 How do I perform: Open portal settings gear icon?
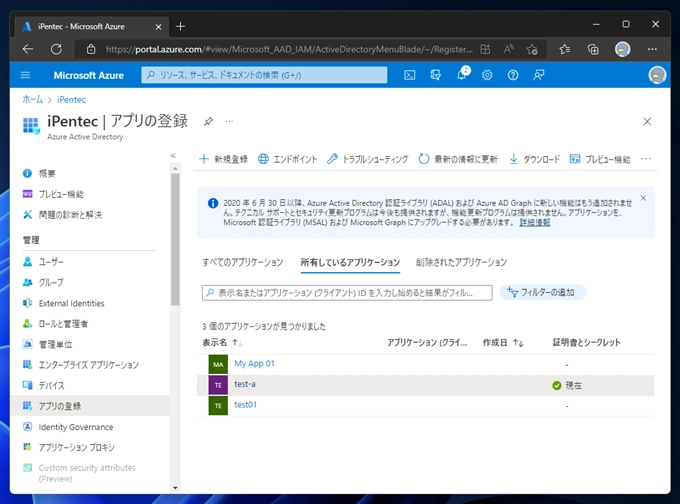coord(487,75)
